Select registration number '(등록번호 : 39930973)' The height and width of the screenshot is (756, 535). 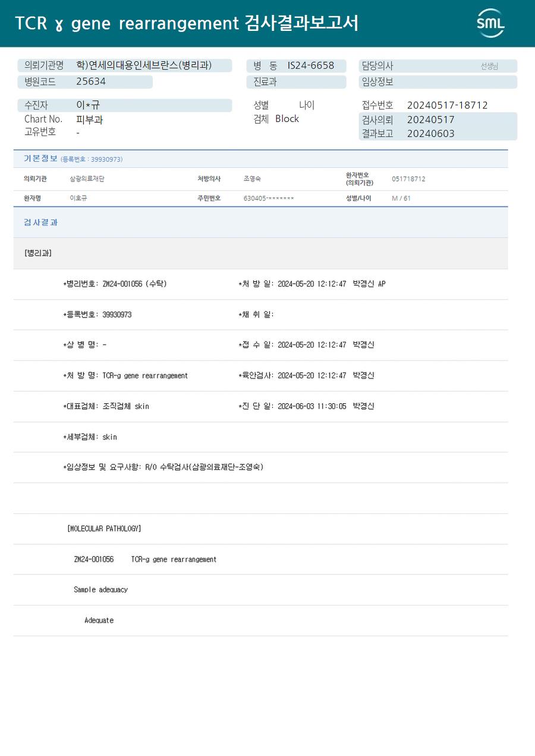pyautogui.click(x=92, y=159)
